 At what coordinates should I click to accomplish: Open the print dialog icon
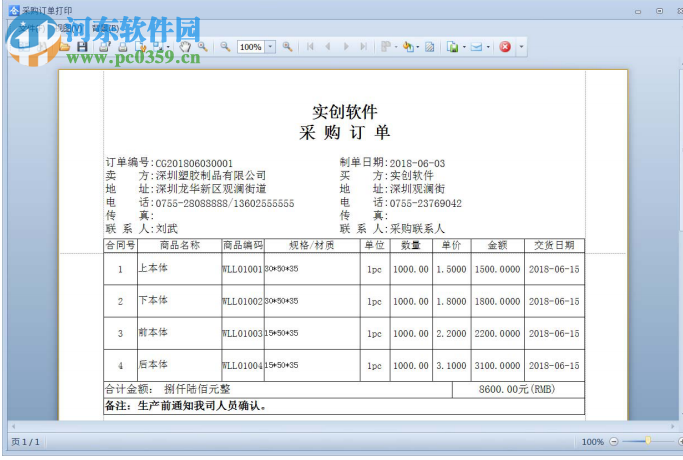point(104,47)
